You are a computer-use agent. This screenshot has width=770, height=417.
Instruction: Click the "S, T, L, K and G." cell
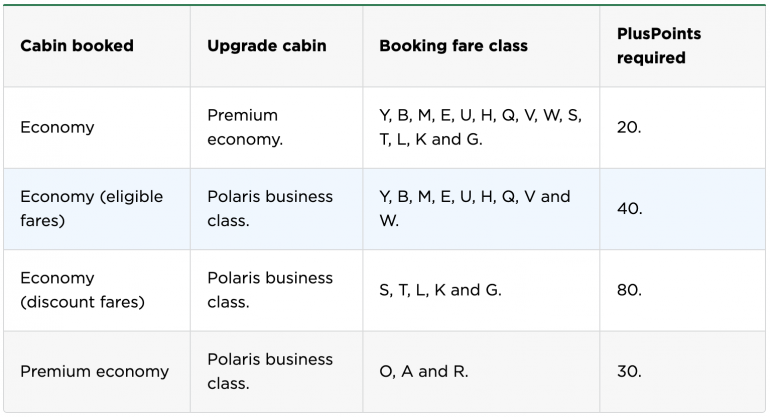[440, 290]
